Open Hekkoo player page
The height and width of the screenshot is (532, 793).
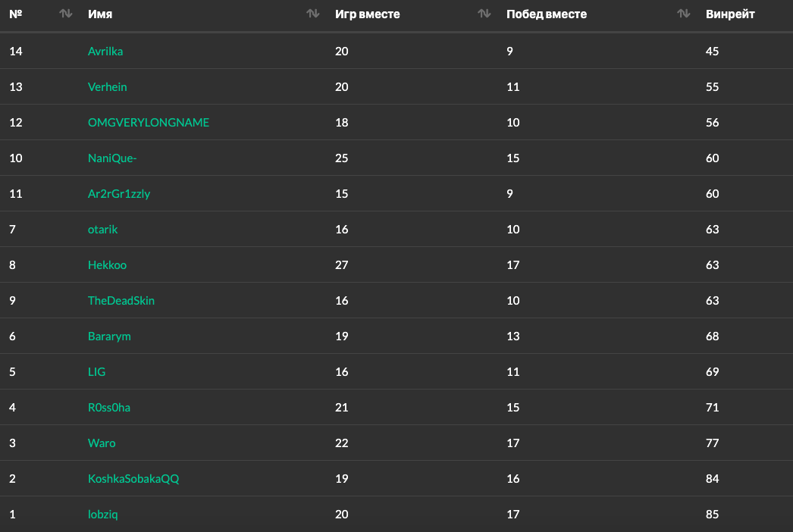(107, 265)
